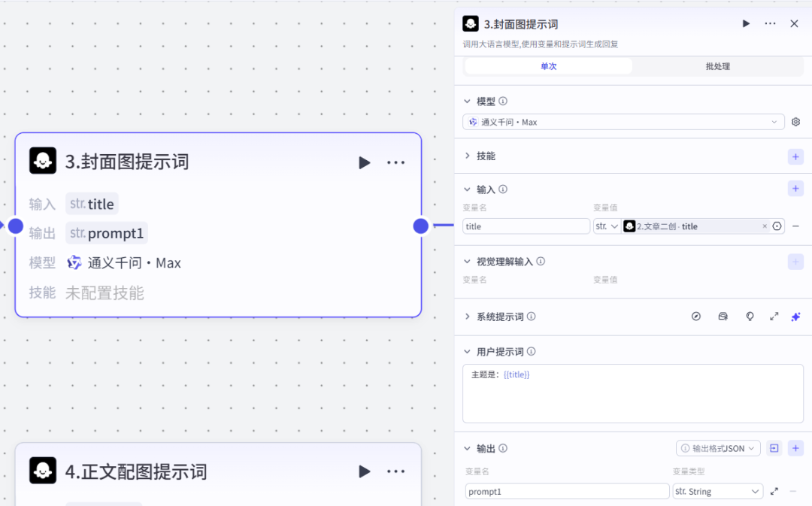812x506 pixels.
Task: Open the more options menu in panel header
Action: point(769,23)
